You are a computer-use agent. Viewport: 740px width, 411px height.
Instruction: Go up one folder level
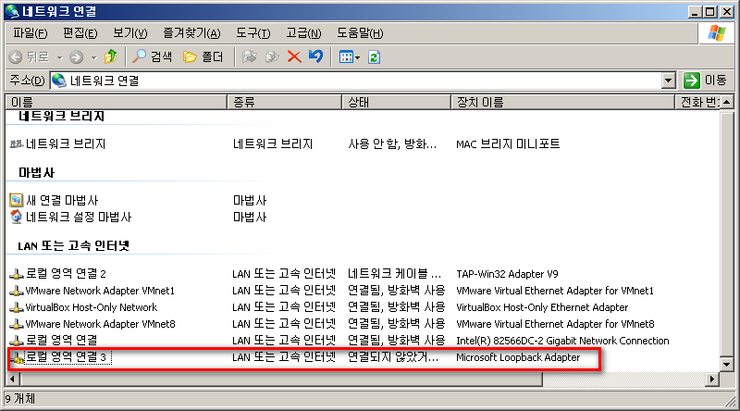(111, 57)
